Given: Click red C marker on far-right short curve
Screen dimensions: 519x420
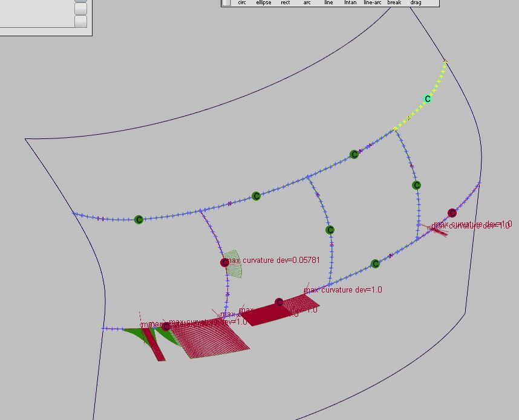Looking at the screenshot, I should point(452,213).
